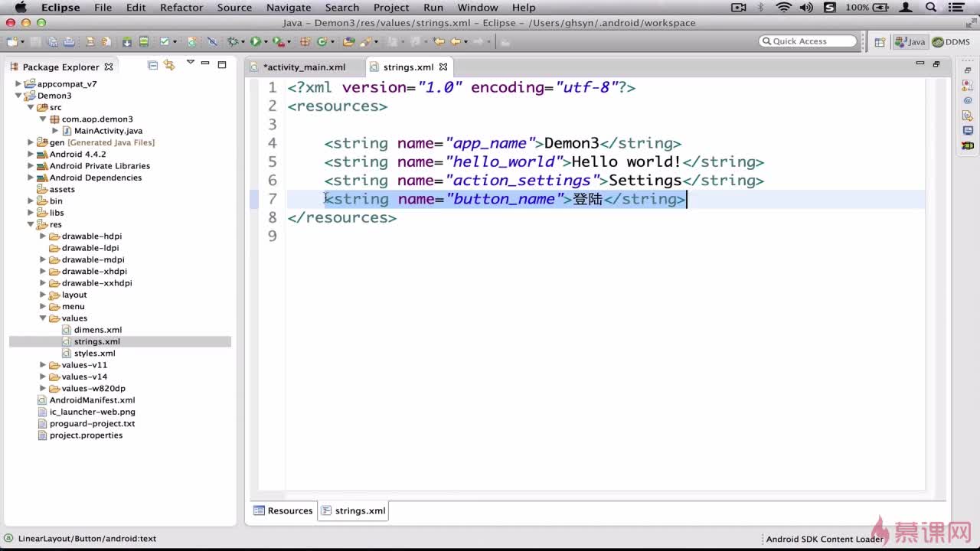Open the Window menu
Viewport: 980px width, 551px height.
coord(478,7)
